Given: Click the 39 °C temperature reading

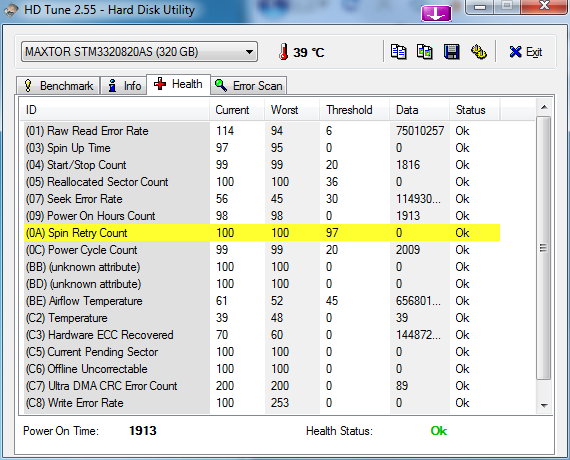Looking at the screenshot, I should tap(309, 52).
